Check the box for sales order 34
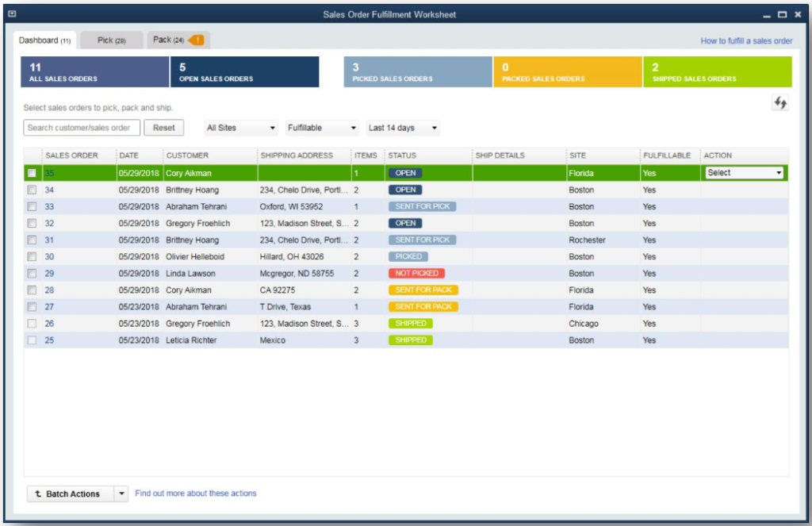This screenshot has height=526, width=812. pyautogui.click(x=32, y=190)
